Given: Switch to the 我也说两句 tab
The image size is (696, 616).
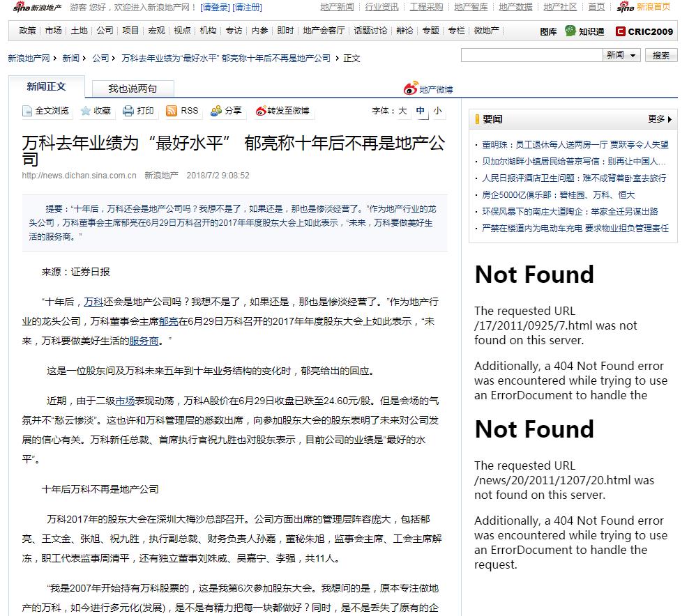Looking at the screenshot, I should click(133, 88).
